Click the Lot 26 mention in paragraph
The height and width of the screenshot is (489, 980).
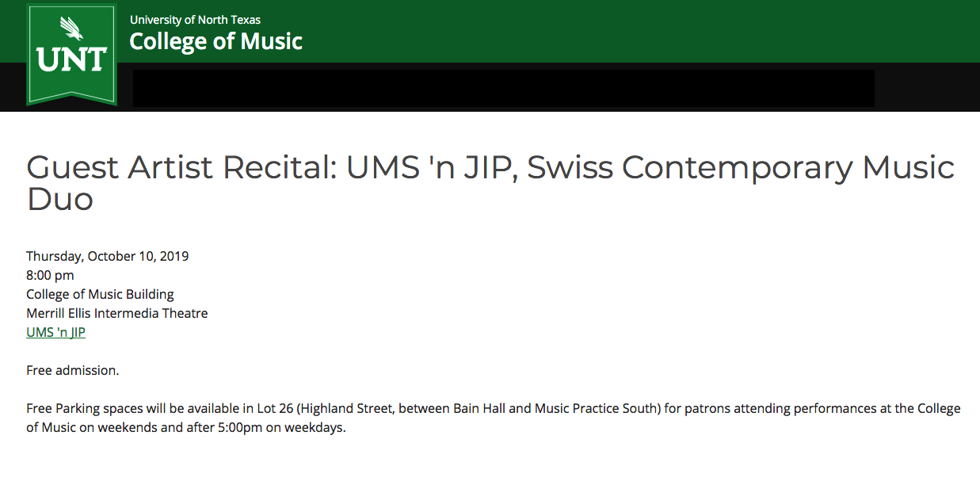click(275, 409)
